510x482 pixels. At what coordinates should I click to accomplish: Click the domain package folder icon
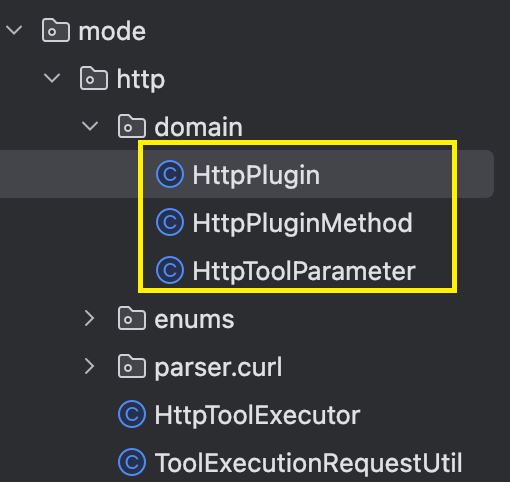click(132, 126)
